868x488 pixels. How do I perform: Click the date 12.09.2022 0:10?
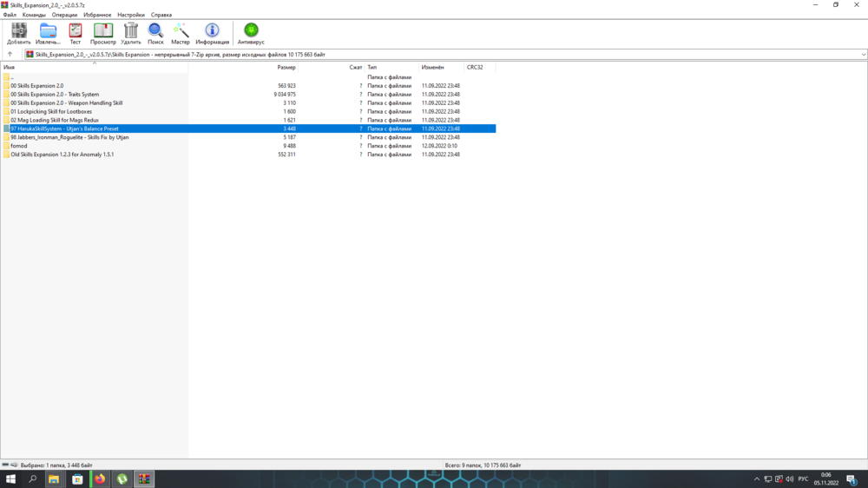click(439, 146)
